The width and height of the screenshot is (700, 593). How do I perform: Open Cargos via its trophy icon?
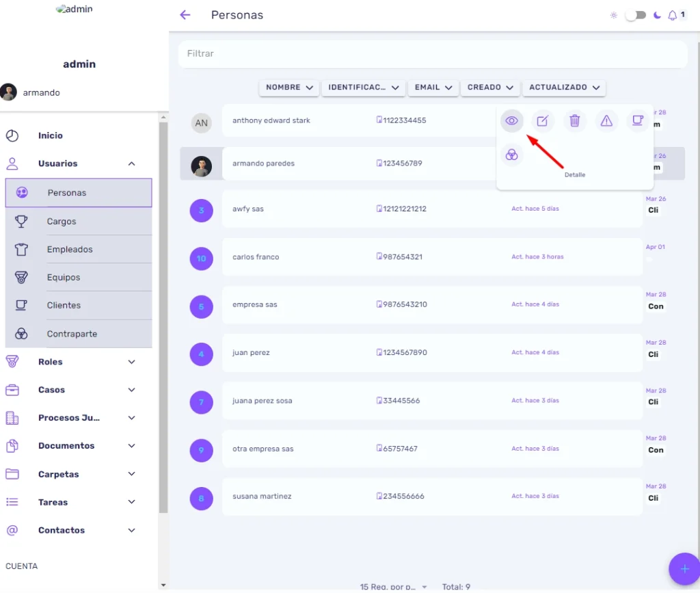pos(21,221)
